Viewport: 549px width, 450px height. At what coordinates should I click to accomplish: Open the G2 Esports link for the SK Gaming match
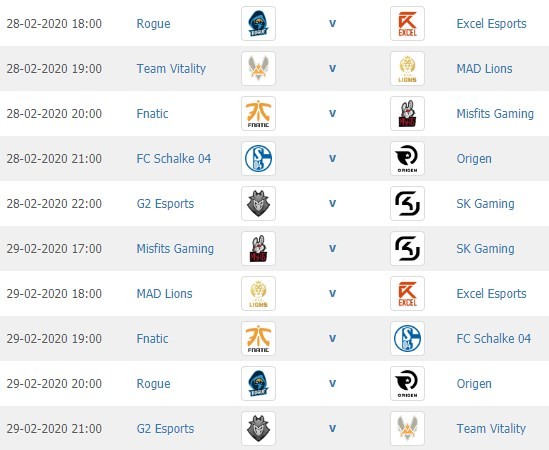click(x=165, y=203)
